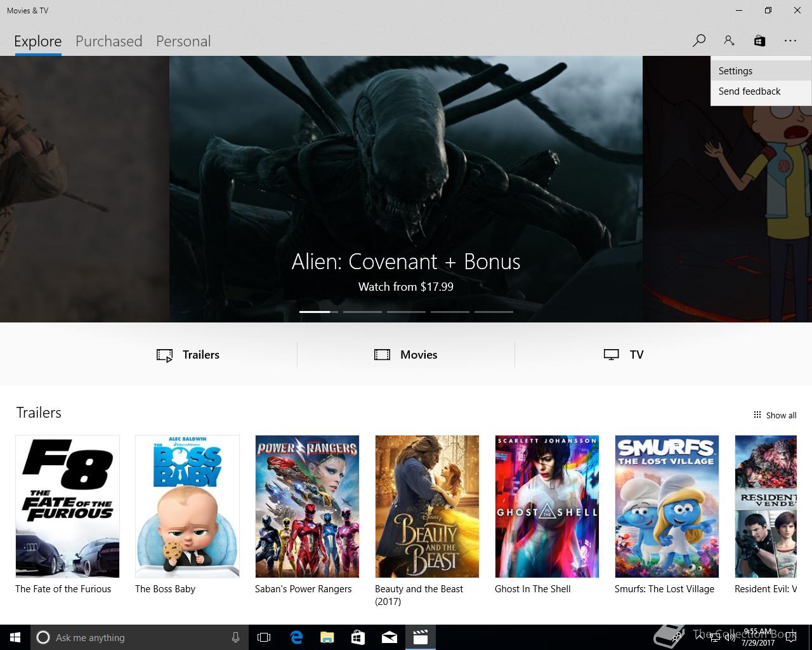Open Beauty and the Beast poster
Viewport: 812px width, 650px height.
pyautogui.click(x=427, y=507)
